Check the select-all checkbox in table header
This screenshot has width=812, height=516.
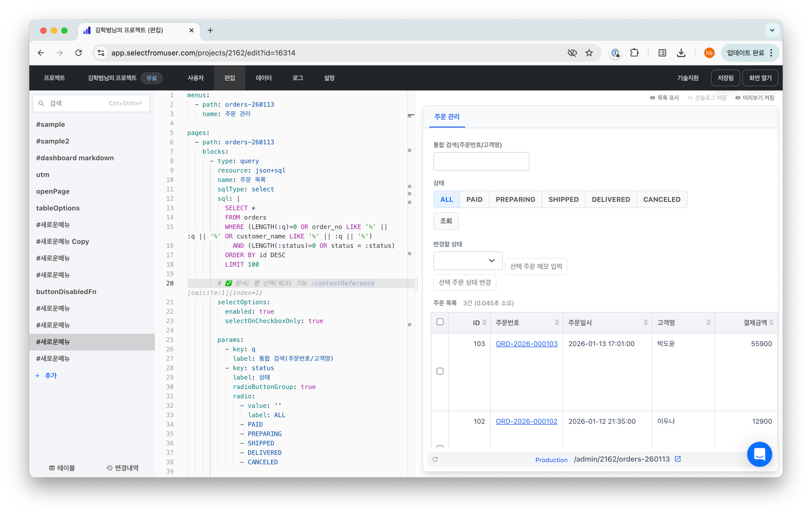pyautogui.click(x=440, y=322)
